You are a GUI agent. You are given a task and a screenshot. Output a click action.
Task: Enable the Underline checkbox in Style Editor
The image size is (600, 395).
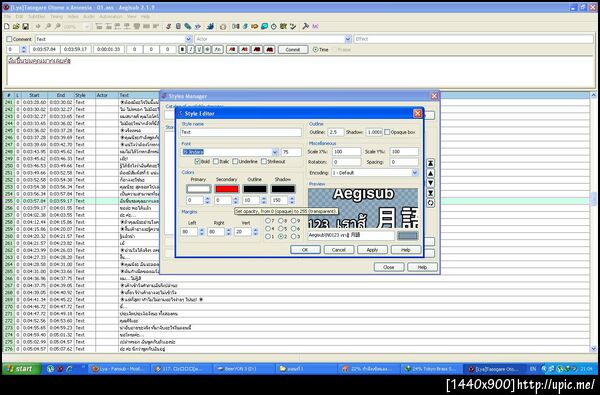point(235,162)
